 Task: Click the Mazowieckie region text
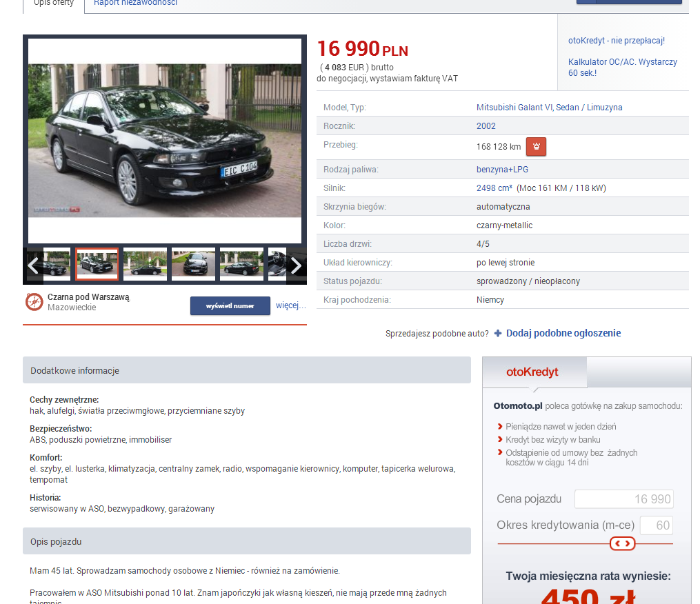72,308
